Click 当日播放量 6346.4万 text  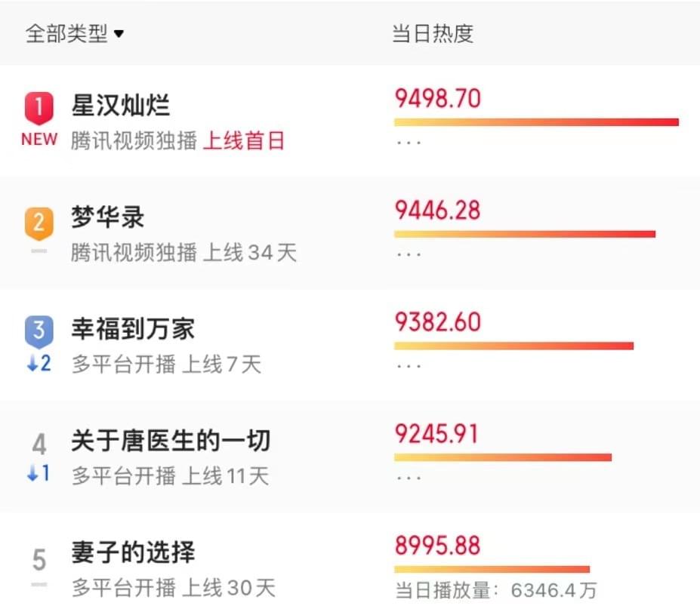(x=495, y=589)
